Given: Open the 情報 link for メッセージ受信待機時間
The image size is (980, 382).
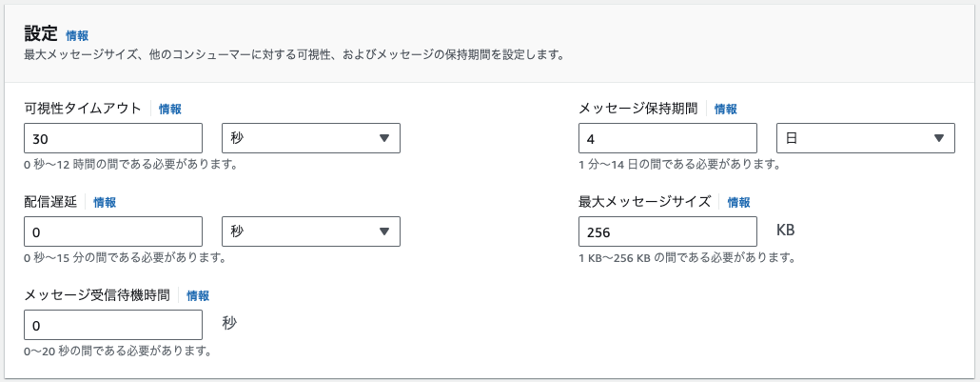Looking at the screenshot, I should click(198, 295).
